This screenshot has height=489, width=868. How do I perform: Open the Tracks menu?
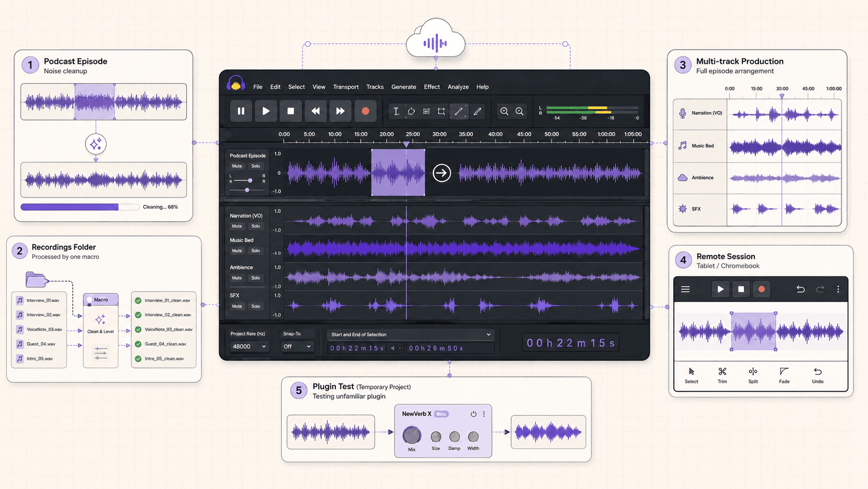375,87
